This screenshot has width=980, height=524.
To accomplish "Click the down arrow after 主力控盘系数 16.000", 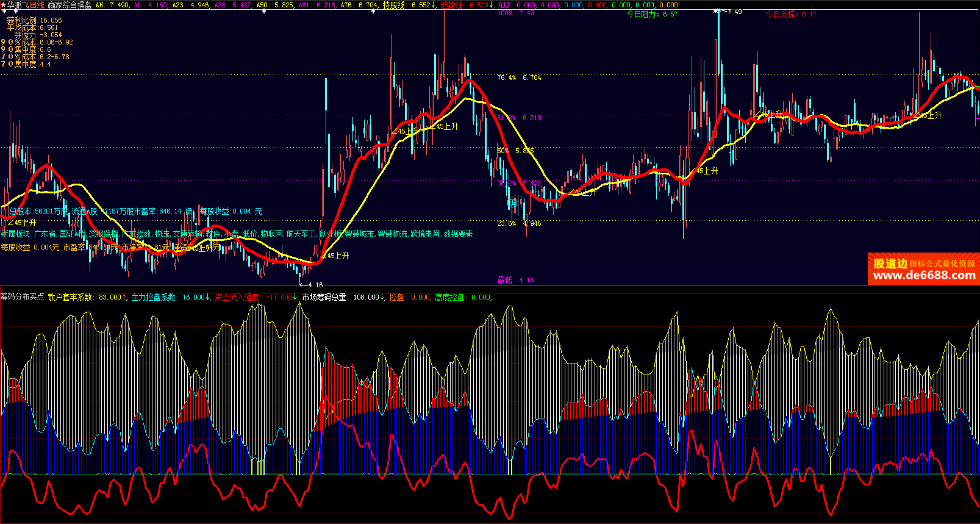I will pyautogui.click(x=209, y=297).
